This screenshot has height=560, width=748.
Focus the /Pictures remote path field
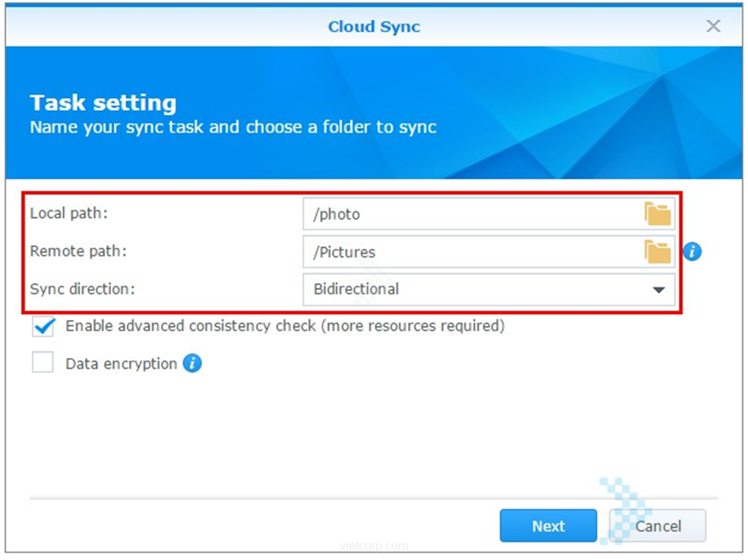(x=471, y=252)
